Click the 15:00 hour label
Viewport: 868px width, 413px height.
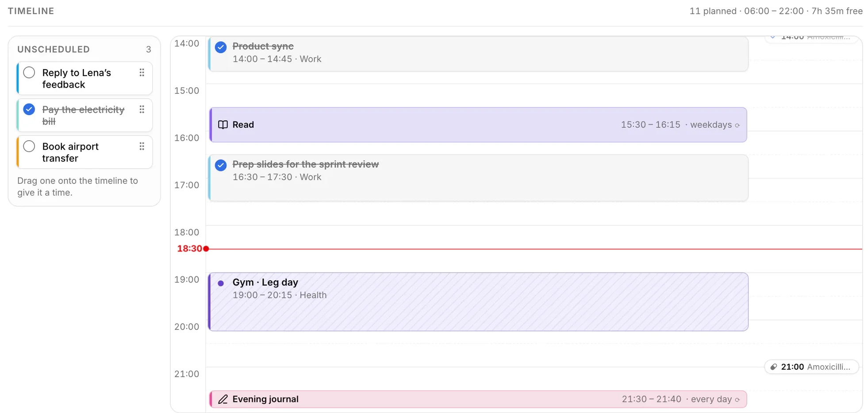coord(187,91)
